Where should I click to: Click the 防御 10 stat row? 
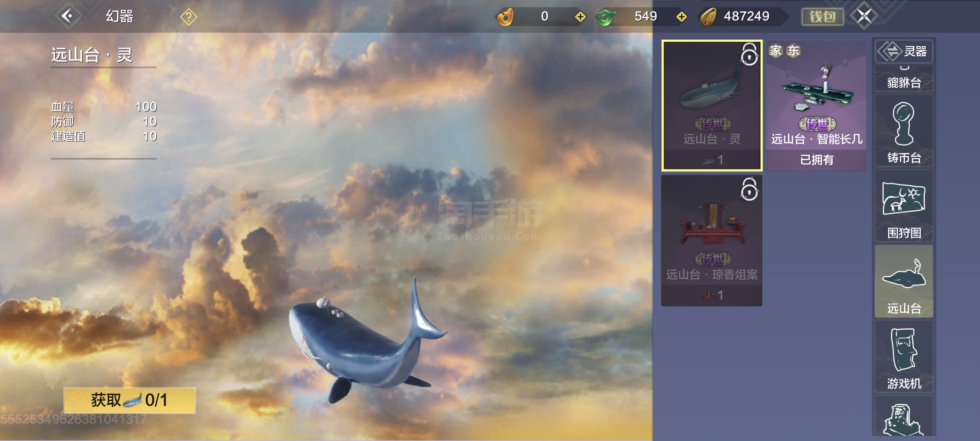pos(104,122)
